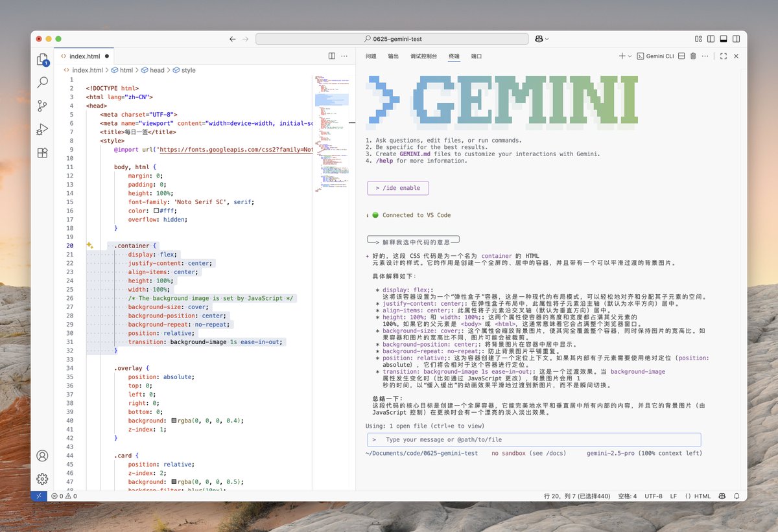Open the rgba(0, 0, 0, 0.4) color swatch
This screenshot has height=532, width=778.
click(174, 421)
